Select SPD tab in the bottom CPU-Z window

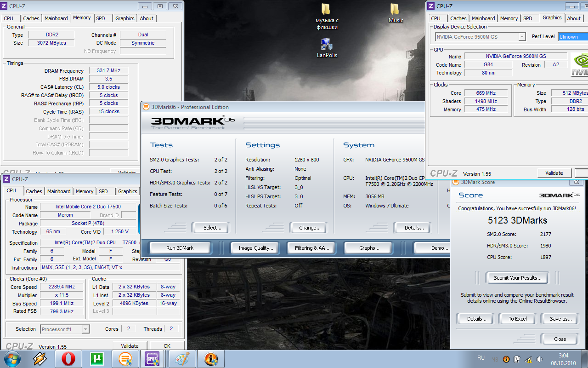(x=103, y=191)
